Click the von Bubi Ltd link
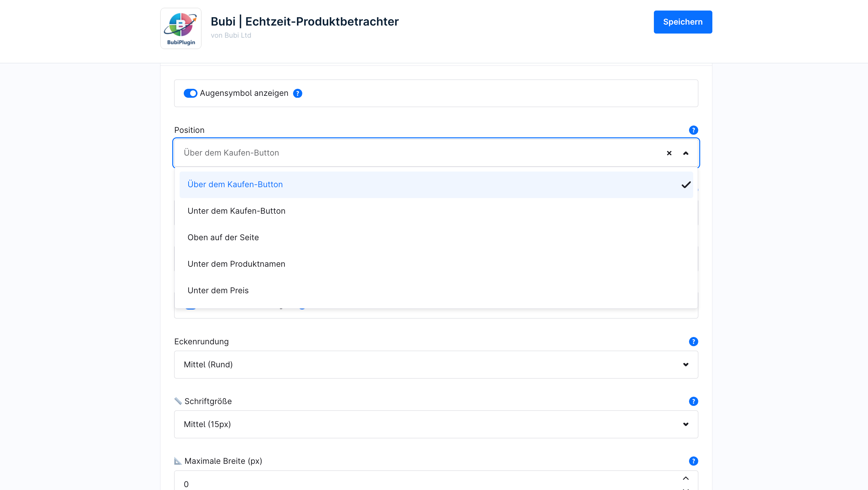The image size is (868, 490). pyautogui.click(x=231, y=35)
